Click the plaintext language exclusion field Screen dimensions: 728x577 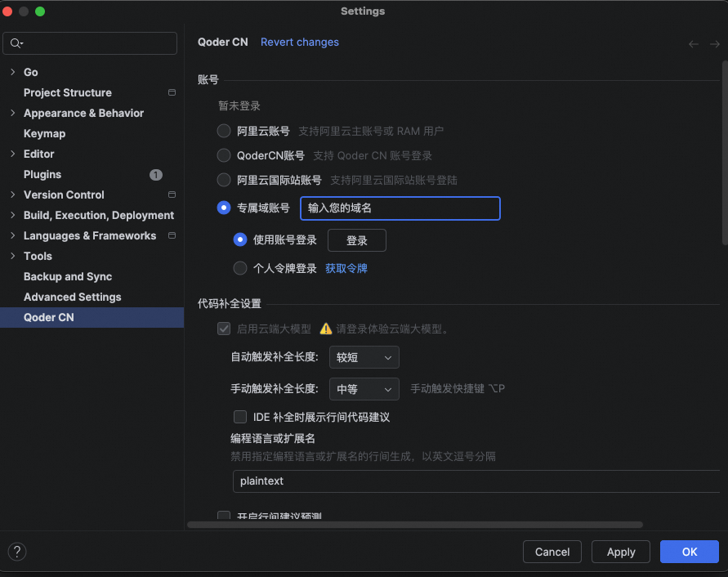476,481
